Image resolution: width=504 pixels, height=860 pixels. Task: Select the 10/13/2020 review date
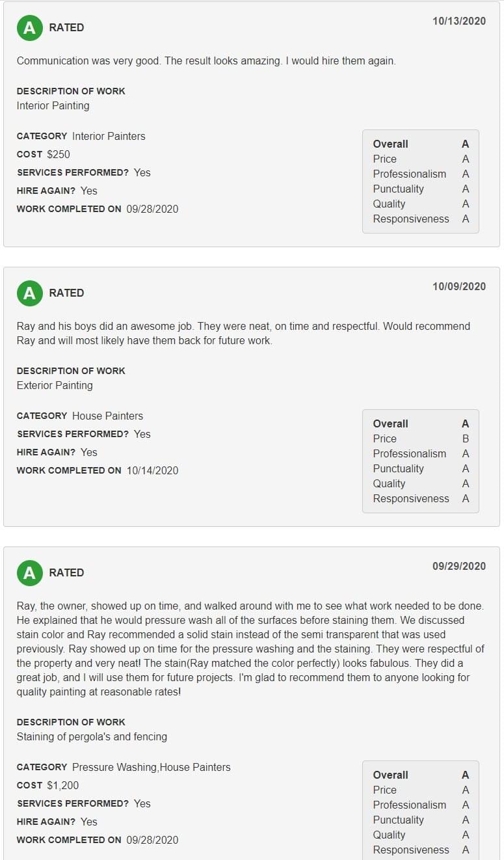pyautogui.click(x=458, y=21)
